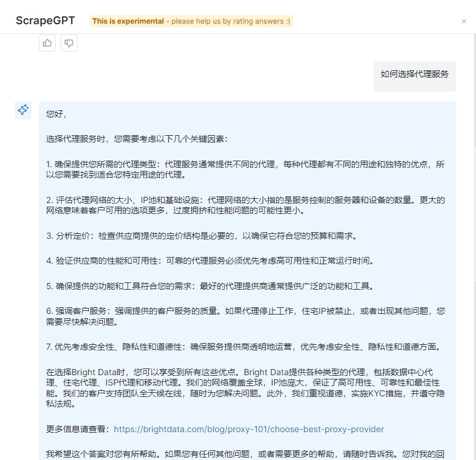Rate the answer with the thumbs up icon
476x460 pixels.
click(47, 43)
